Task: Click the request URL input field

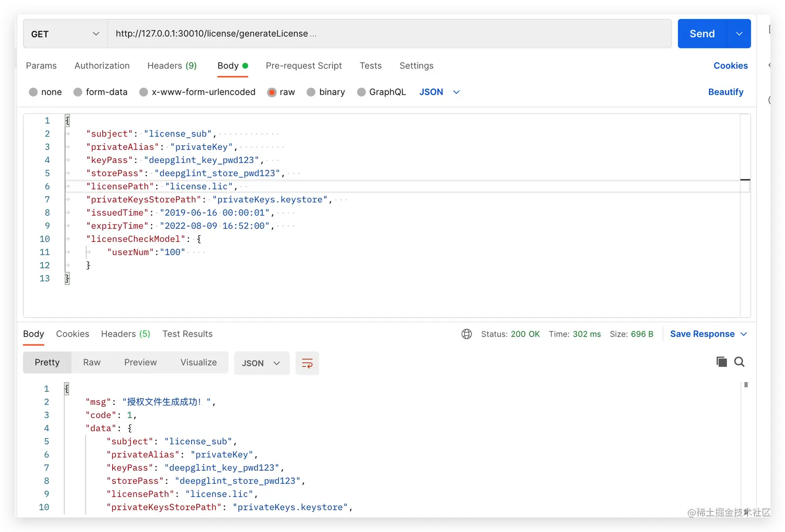Action: (389, 34)
